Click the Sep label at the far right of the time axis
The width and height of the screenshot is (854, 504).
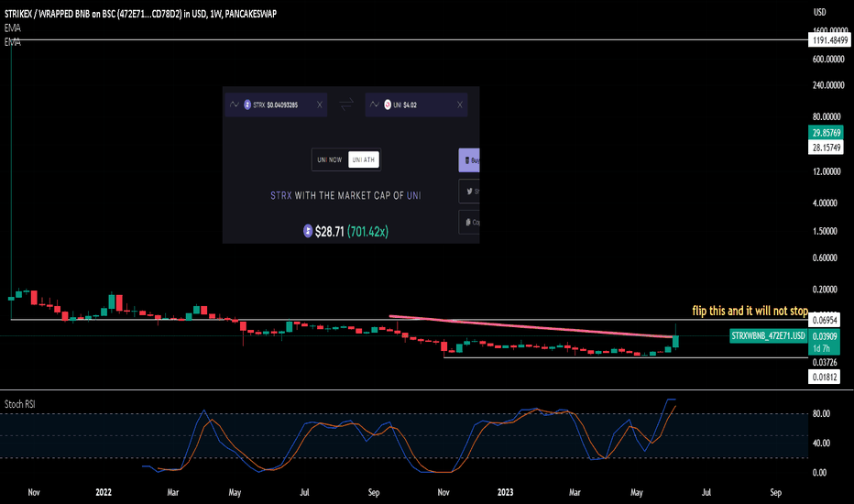(x=775, y=492)
